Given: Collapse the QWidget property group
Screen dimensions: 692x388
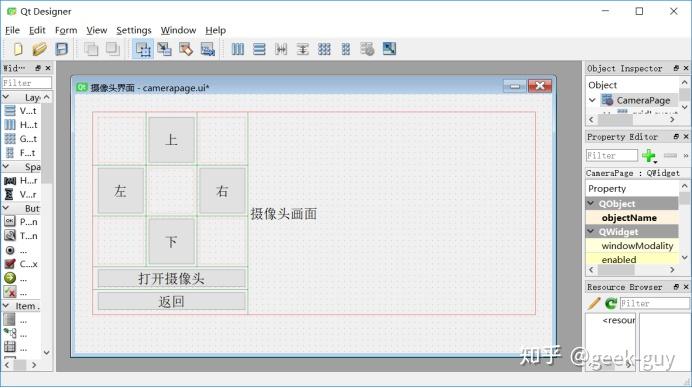Looking at the screenshot, I should pos(591,231).
